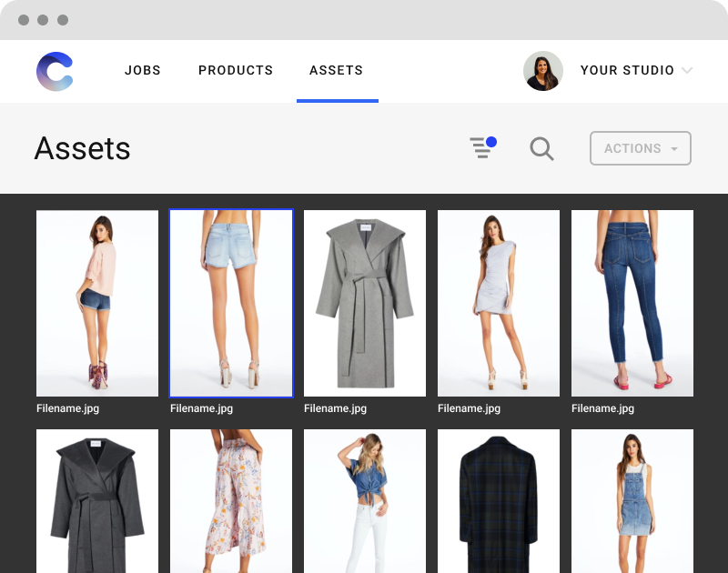Select the pink top and denim shorts photo
This screenshot has height=573, width=728.
pos(97,304)
